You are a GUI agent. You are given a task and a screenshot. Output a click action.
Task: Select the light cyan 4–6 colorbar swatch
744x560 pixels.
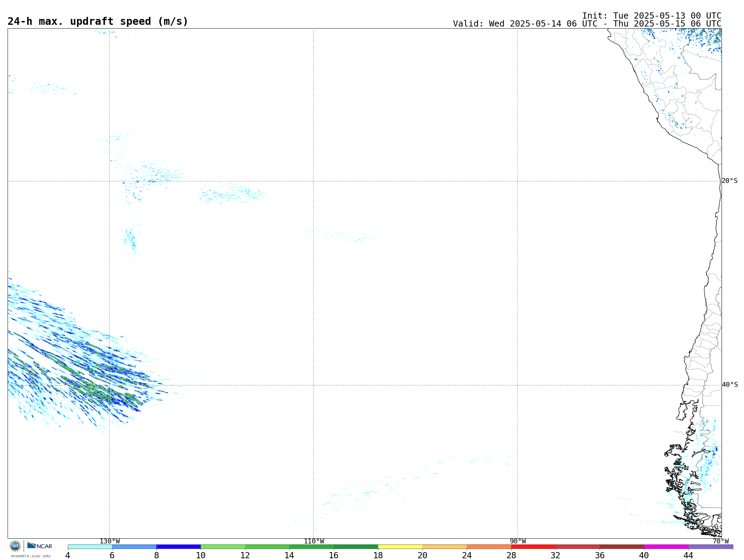click(90, 547)
